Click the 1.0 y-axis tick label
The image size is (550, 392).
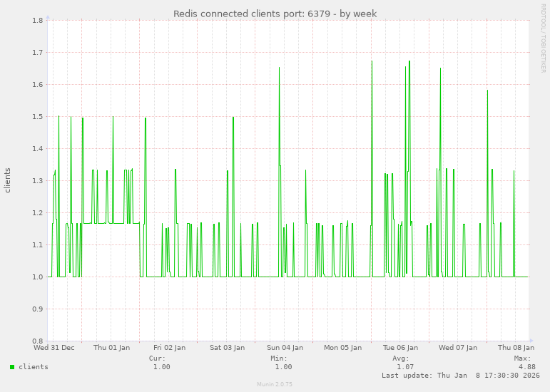38,277
